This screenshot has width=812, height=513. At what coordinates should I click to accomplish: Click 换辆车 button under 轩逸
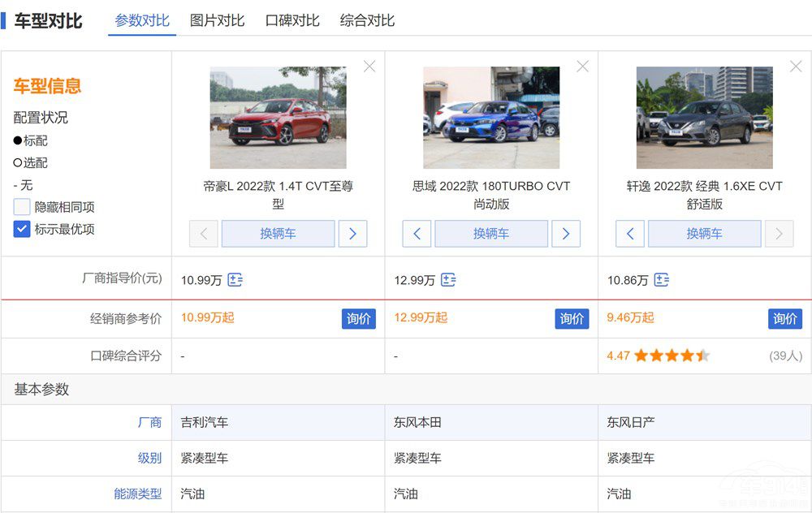pos(705,234)
